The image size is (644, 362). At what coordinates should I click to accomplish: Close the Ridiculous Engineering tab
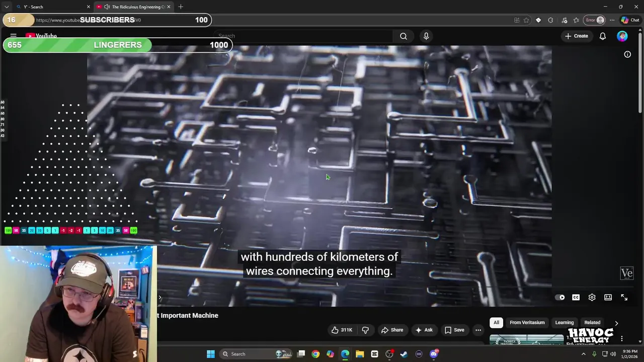coord(169,7)
